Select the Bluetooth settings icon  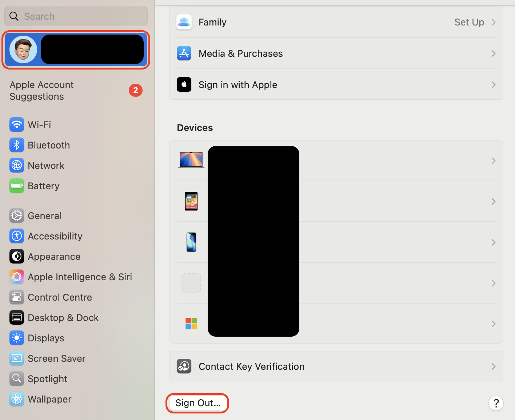pyautogui.click(x=17, y=145)
